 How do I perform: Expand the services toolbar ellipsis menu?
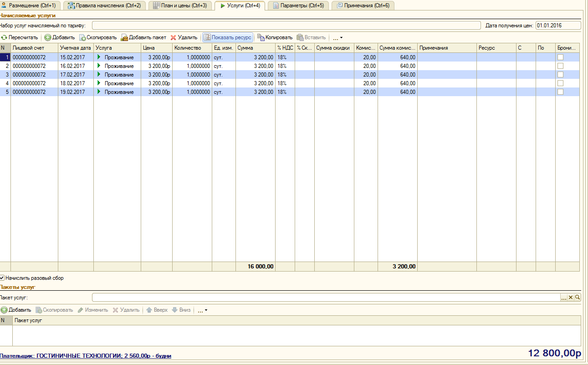[x=337, y=37]
